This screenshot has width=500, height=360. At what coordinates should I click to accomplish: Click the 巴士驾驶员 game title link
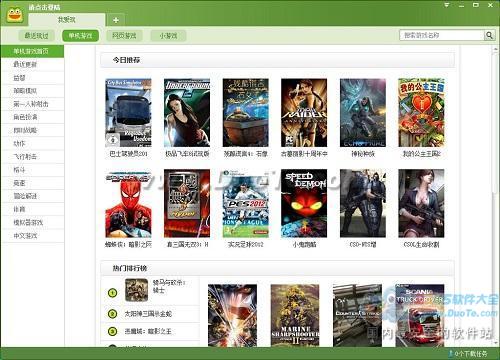128,154
